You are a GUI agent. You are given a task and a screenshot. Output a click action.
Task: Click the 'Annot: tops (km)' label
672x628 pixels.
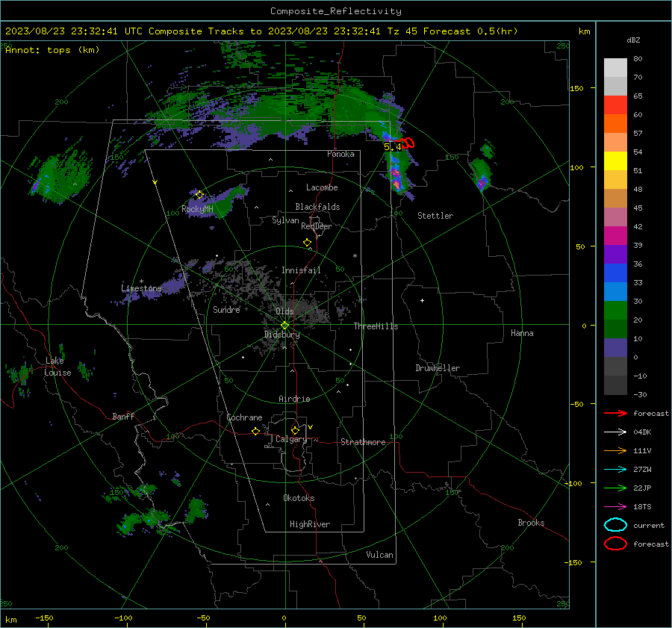52,50
